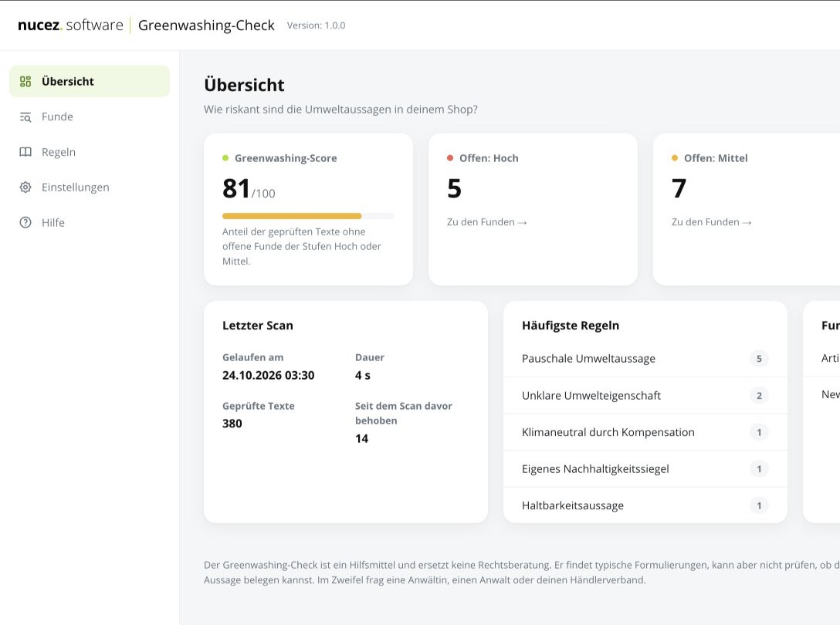
Task: Click the Funde search-list icon
Action: [x=25, y=117]
